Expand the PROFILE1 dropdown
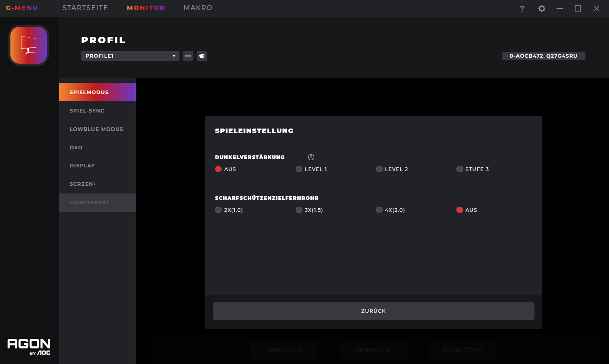Image resolution: width=609 pixels, height=364 pixels. click(x=130, y=56)
